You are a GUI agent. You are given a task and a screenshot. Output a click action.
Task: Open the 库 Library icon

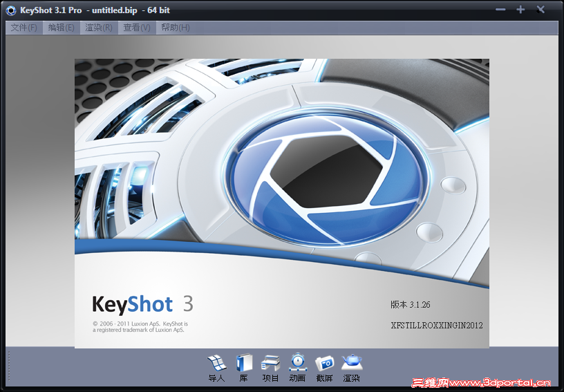click(x=244, y=368)
